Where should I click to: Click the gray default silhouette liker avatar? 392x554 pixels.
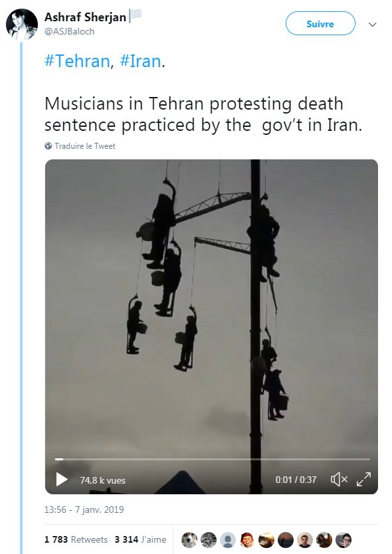tap(228, 540)
